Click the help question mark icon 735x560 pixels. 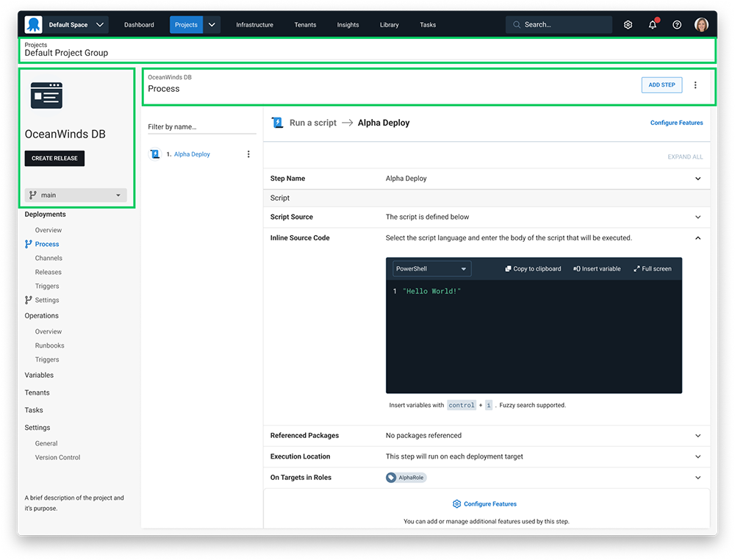(x=676, y=24)
